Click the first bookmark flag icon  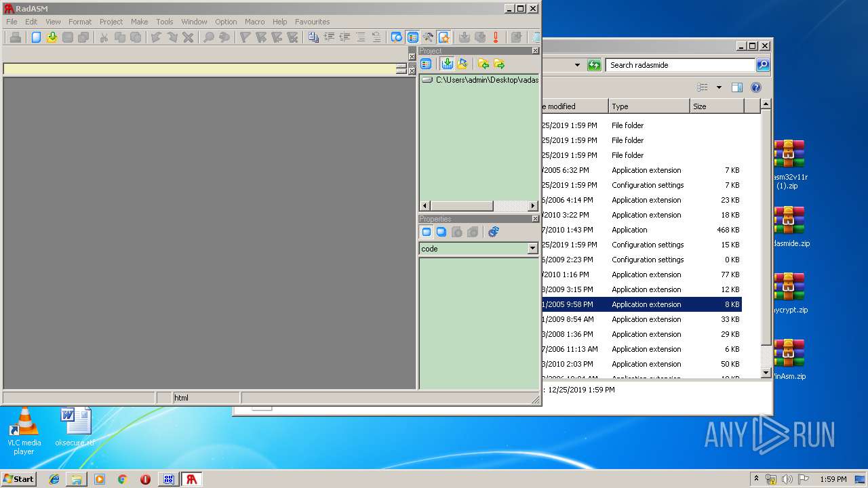click(x=245, y=37)
